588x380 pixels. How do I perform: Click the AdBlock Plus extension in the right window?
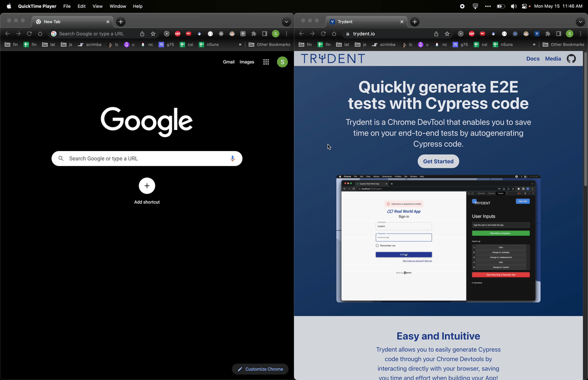472,34
